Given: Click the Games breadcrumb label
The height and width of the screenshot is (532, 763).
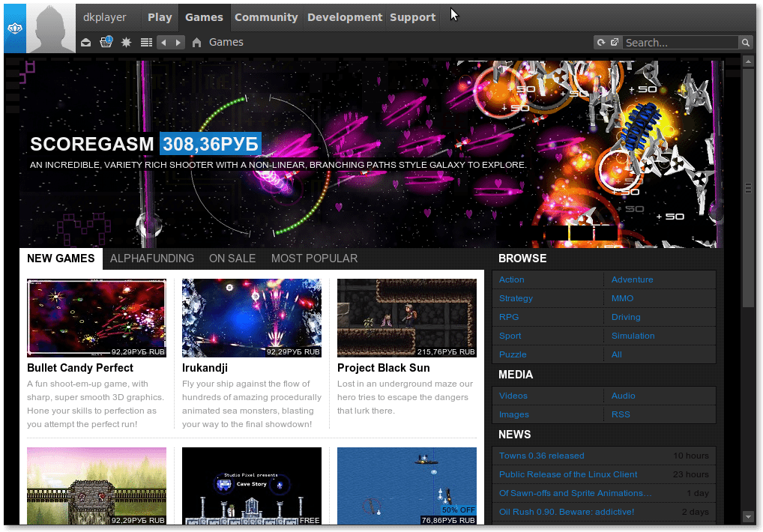Looking at the screenshot, I should [226, 43].
